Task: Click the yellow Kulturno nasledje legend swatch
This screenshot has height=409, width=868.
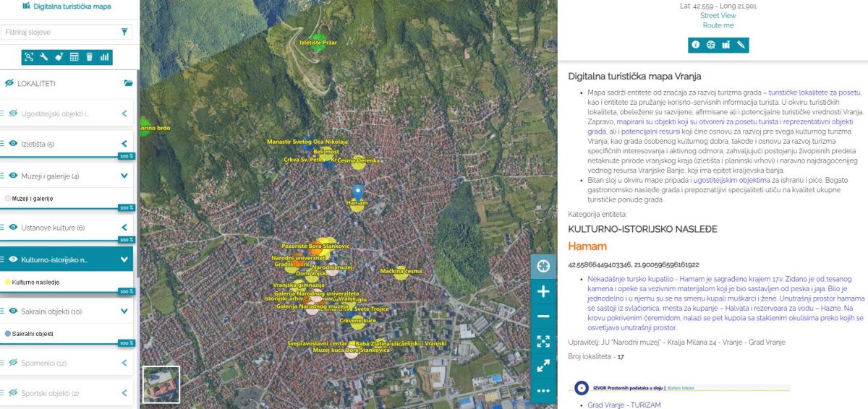Action: pyautogui.click(x=8, y=283)
